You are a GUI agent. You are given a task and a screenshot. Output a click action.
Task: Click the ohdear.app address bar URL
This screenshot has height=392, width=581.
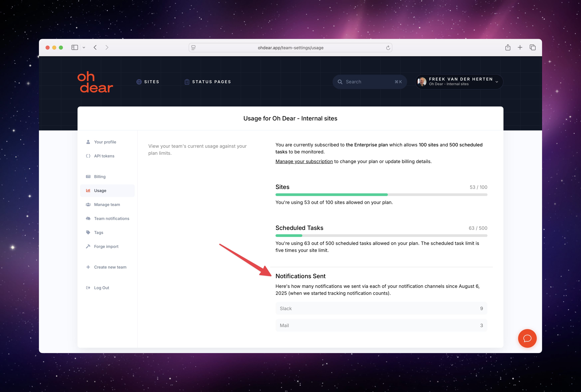pos(290,47)
